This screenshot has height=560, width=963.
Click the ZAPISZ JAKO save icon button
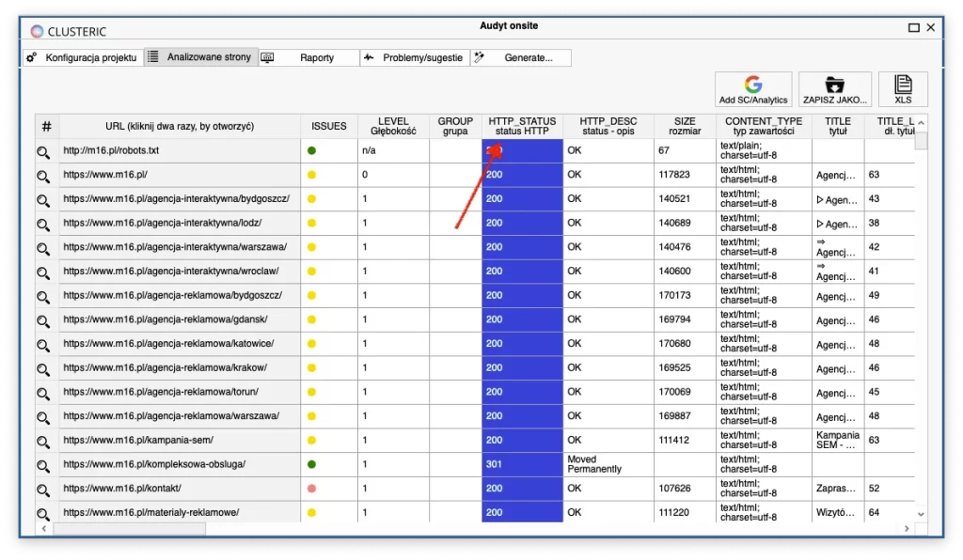click(x=834, y=89)
